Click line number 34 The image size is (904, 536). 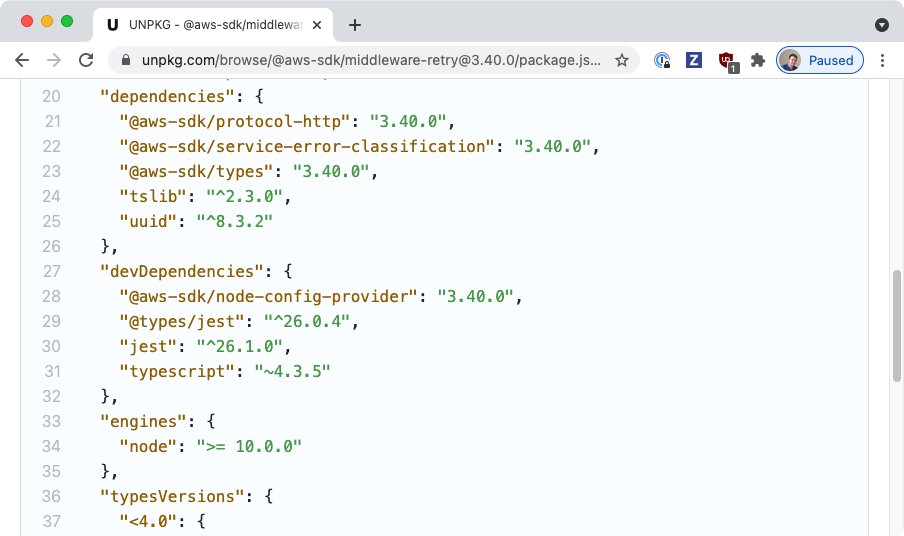(x=51, y=446)
